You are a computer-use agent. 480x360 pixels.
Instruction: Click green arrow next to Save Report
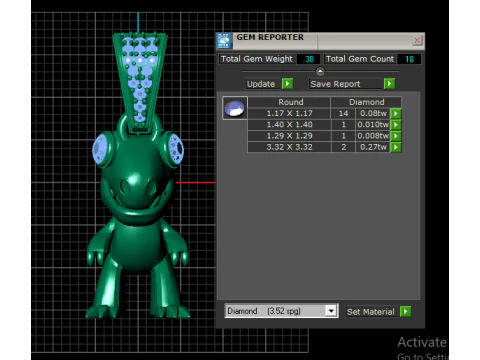(x=389, y=83)
